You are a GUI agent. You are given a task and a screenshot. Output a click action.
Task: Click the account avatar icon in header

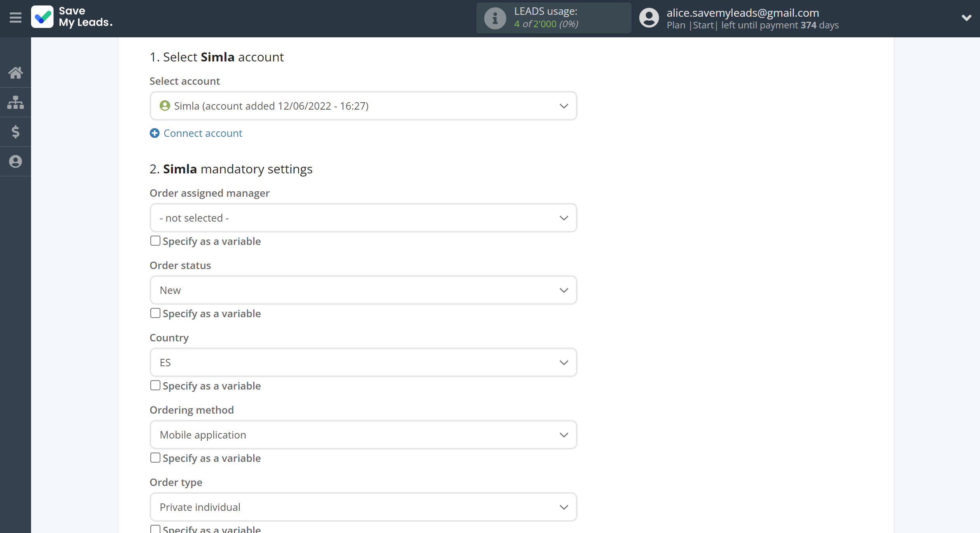pos(649,18)
